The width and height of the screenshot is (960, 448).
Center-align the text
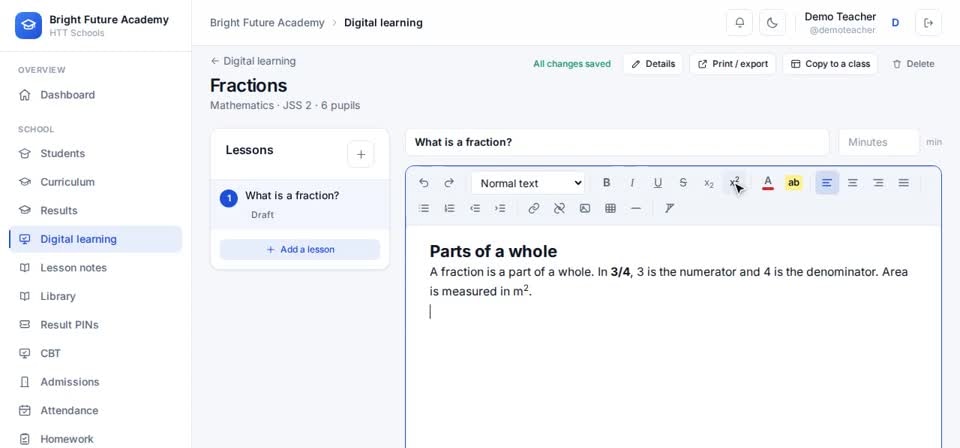(x=852, y=183)
